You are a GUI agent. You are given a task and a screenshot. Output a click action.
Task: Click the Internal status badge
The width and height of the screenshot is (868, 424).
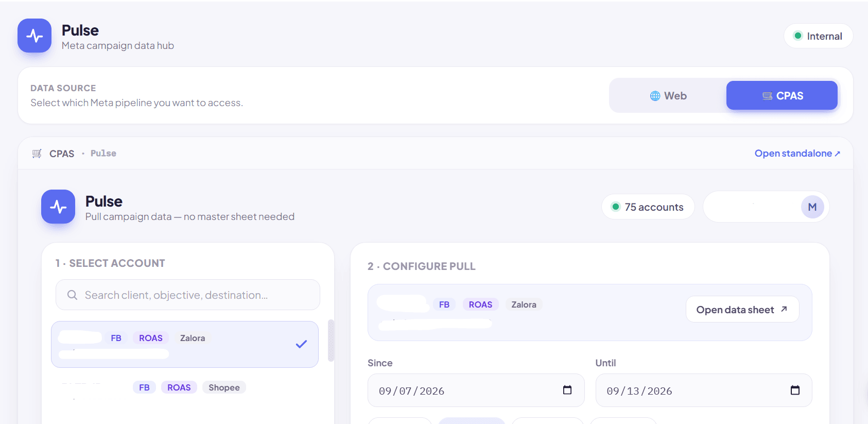pyautogui.click(x=819, y=36)
